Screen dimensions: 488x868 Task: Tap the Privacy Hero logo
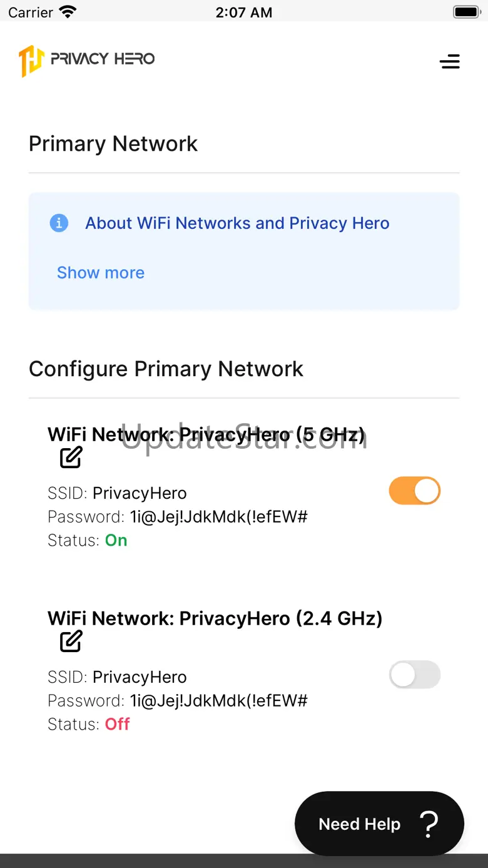coord(87,60)
